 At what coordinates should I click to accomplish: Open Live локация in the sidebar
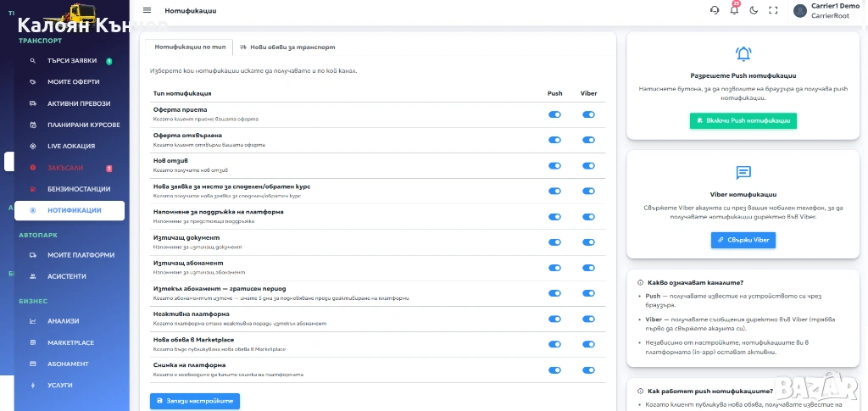pos(71,146)
